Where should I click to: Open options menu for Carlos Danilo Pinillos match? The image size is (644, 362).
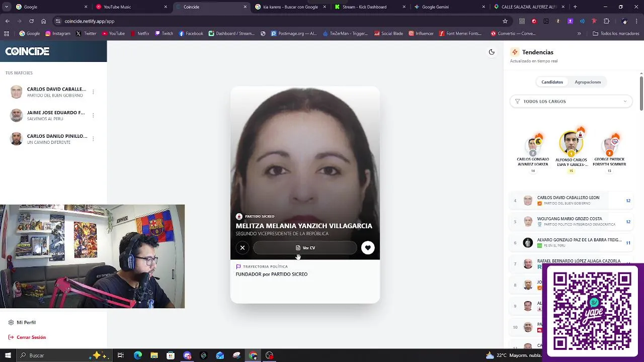pyautogui.click(x=93, y=139)
